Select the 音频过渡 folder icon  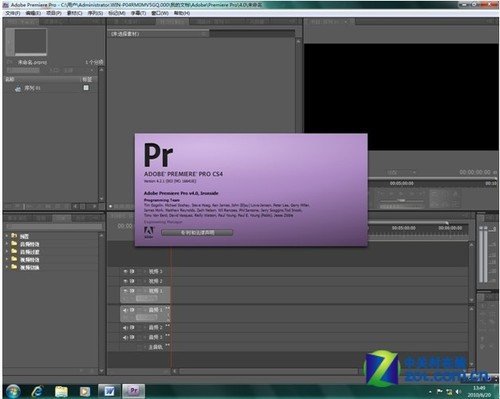tap(14, 251)
